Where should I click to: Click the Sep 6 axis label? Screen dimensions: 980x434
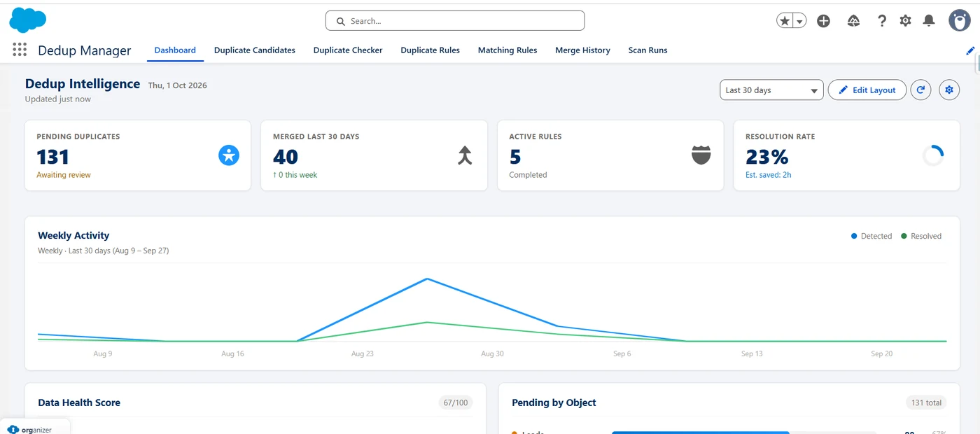click(x=622, y=353)
